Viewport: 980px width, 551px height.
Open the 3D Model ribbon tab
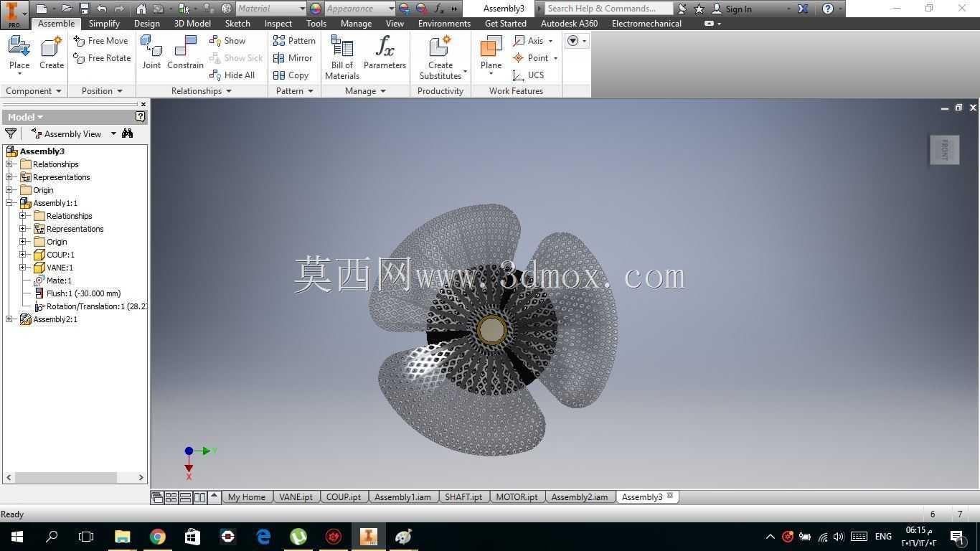click(x=192, y=23)
